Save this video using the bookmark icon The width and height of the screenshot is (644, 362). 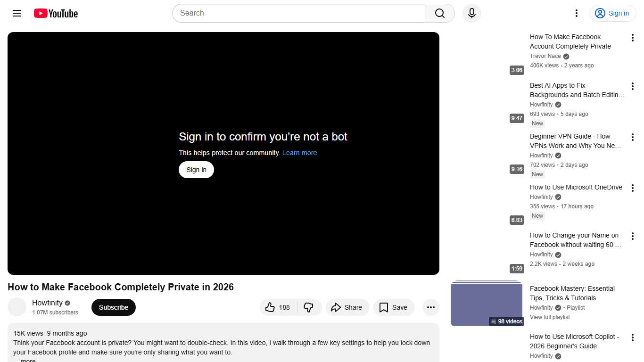(394, 307)
